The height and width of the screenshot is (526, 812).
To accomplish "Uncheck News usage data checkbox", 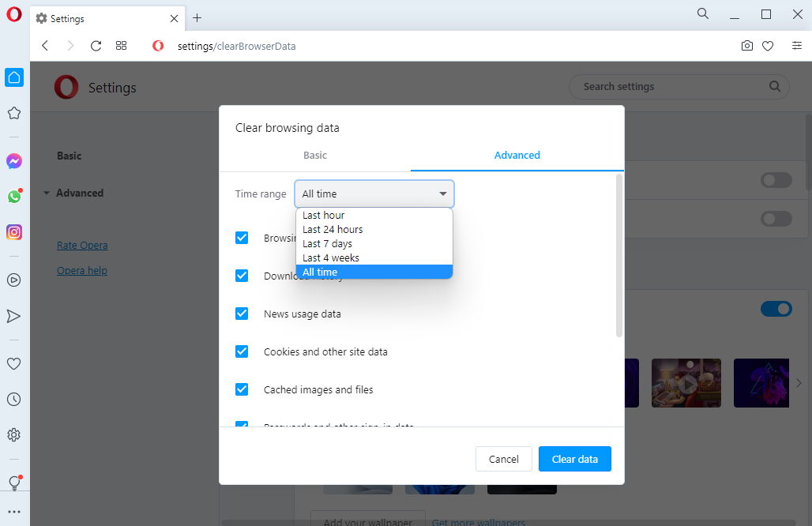I will coord(242,314).
